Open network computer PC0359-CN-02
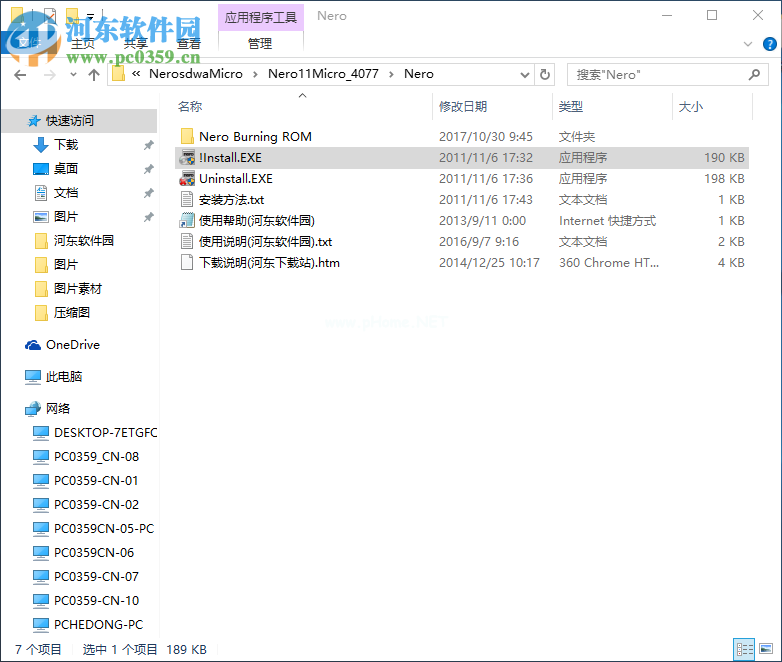 coord(96,504)
